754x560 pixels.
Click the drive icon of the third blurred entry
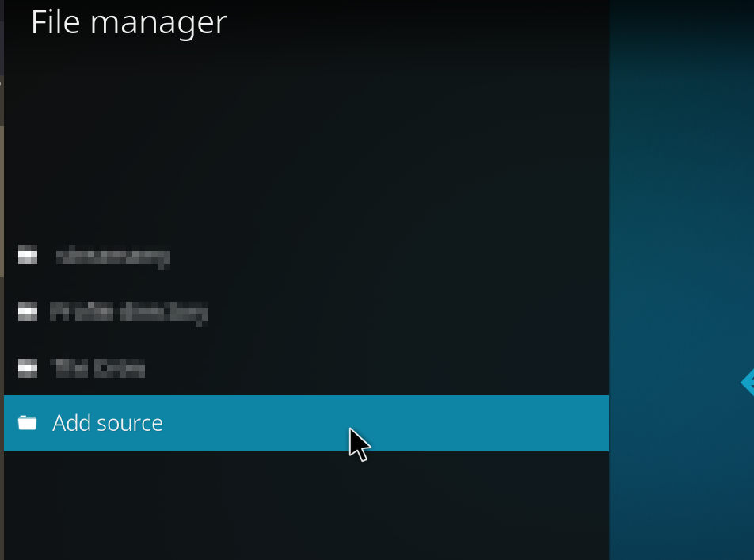[28, 368]
